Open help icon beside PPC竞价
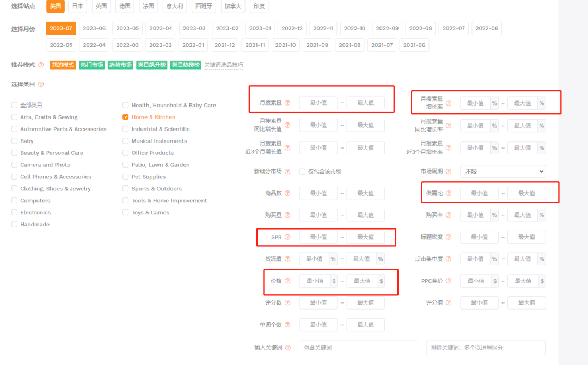This screenshot has width=588, height=365. coord(449,281)
